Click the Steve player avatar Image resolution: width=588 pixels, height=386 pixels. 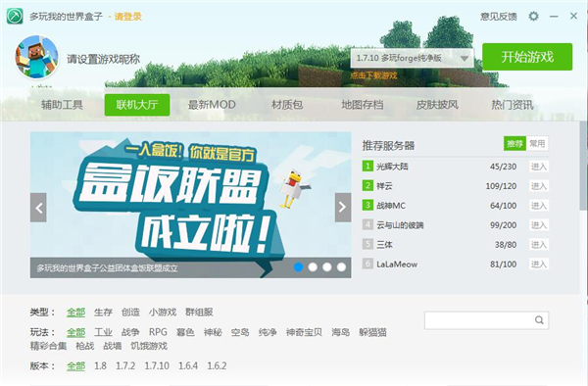click(36, 57)
